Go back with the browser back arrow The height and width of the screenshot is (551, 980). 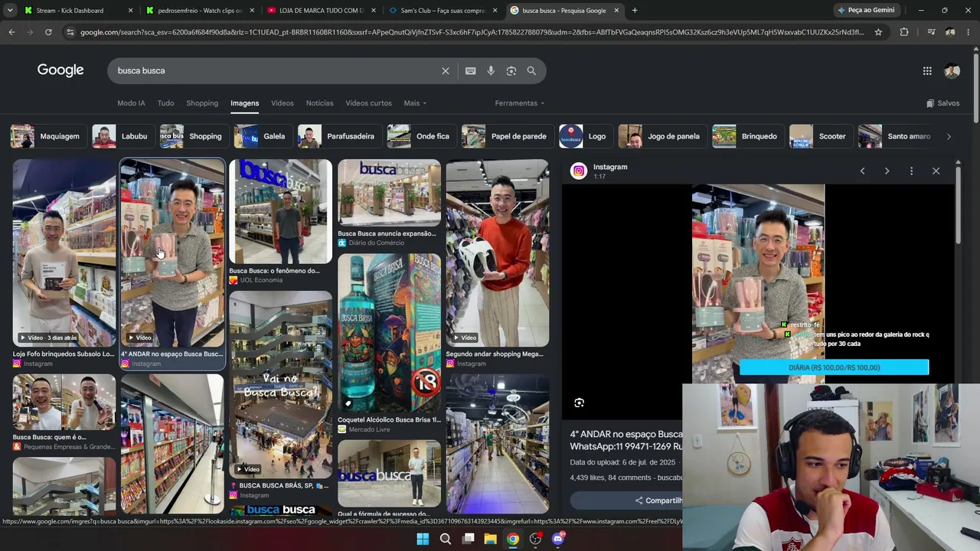pos(11,32)
